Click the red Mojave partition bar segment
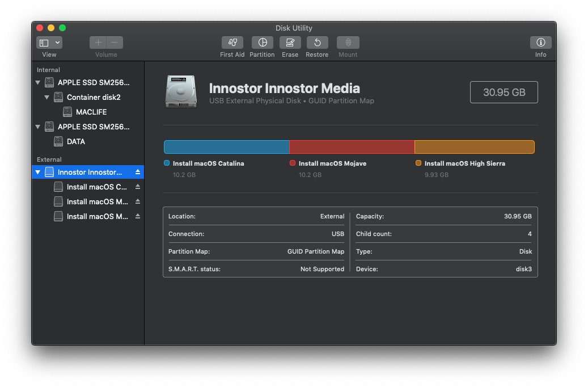The image size is (588, 387). (352, 147)
